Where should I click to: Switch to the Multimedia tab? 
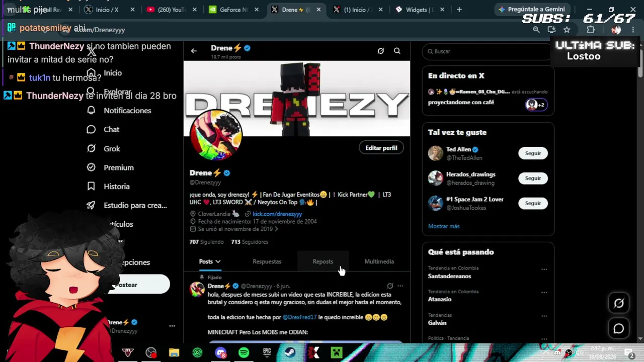point(379,261)
